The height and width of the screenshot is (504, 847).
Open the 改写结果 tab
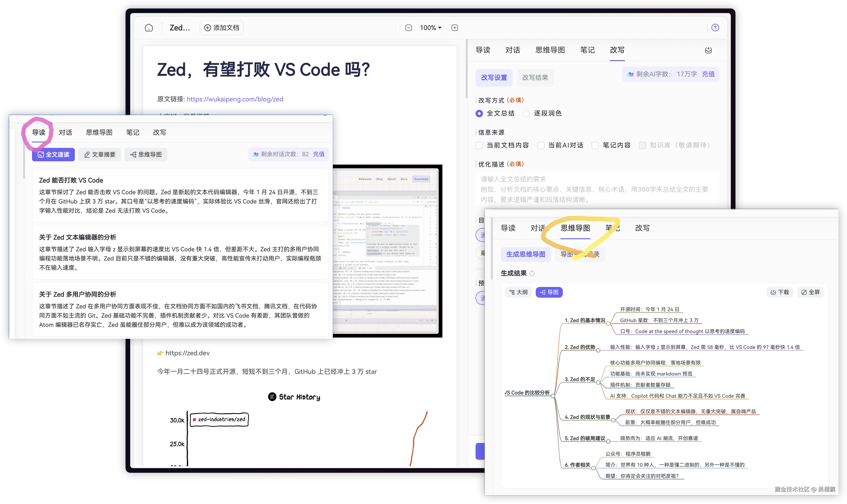point(535,78)
